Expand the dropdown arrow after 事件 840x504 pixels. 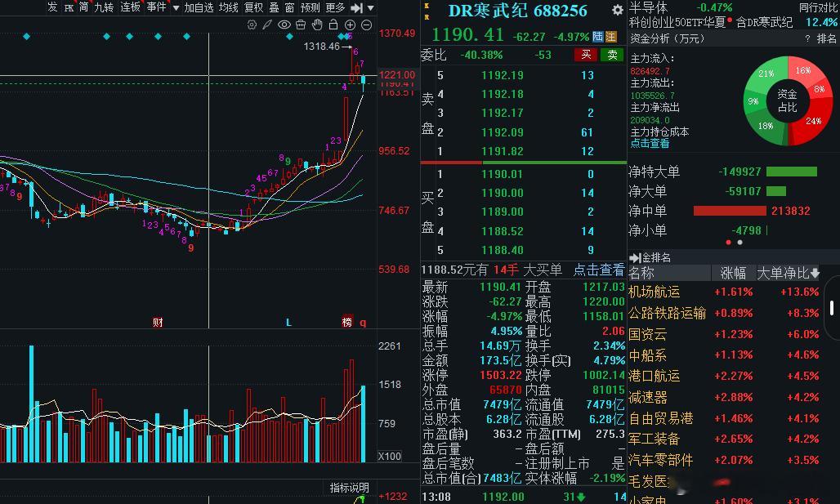pyautogui.click(x=175, y=8)
